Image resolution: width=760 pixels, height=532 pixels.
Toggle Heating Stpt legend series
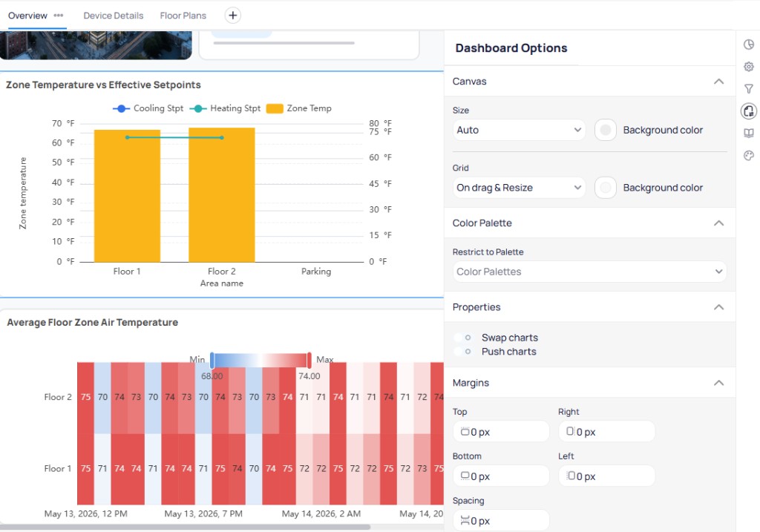[225, 108]
